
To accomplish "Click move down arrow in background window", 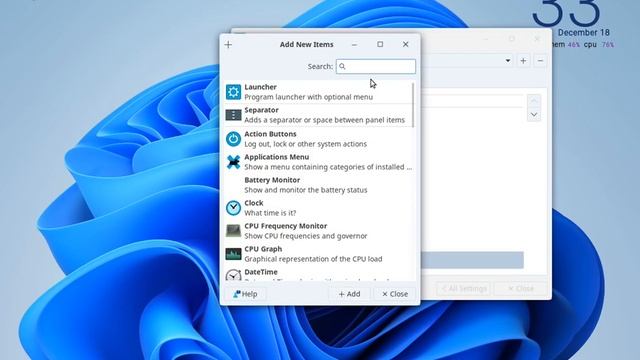I will click(534, 115).
